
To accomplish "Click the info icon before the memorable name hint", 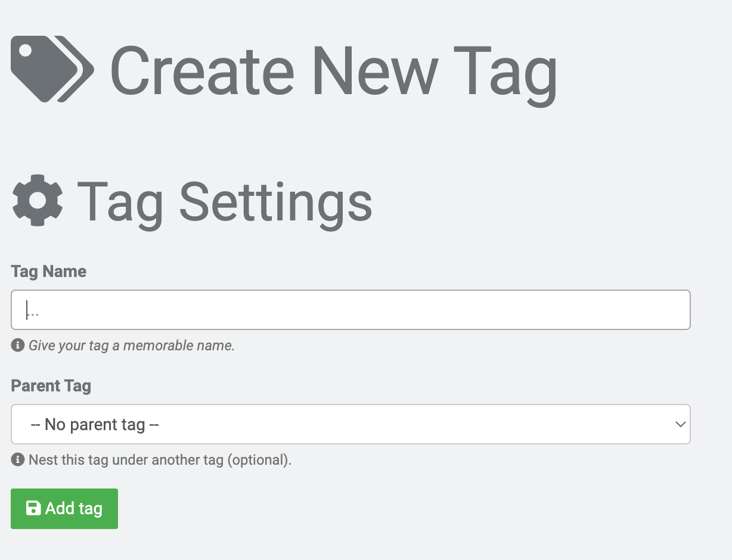I will [x=18, y=345].
